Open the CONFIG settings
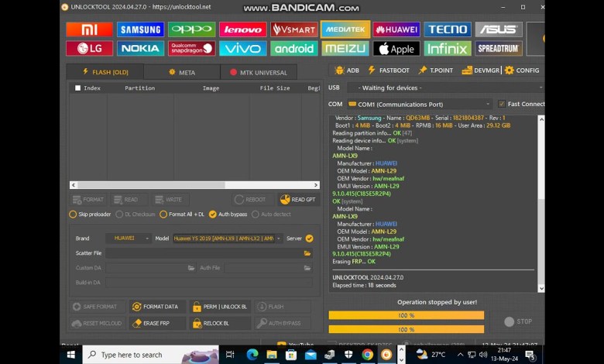The width and height of the screenshot is (604, 364). (523, 70)
